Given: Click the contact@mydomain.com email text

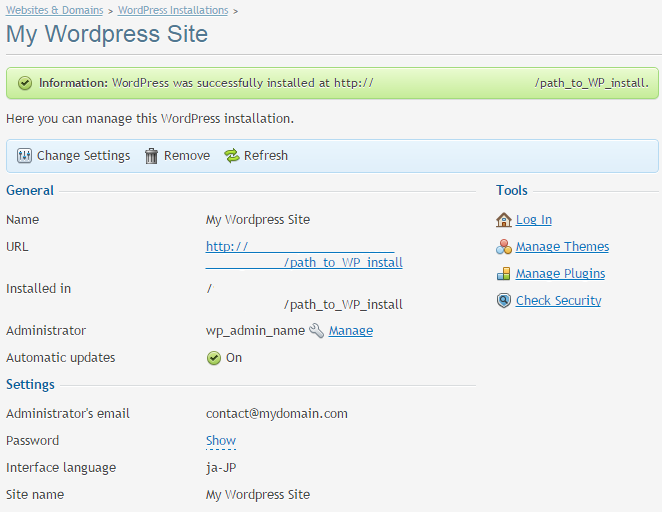Looking at the screenshot, I should coord(277,414).
